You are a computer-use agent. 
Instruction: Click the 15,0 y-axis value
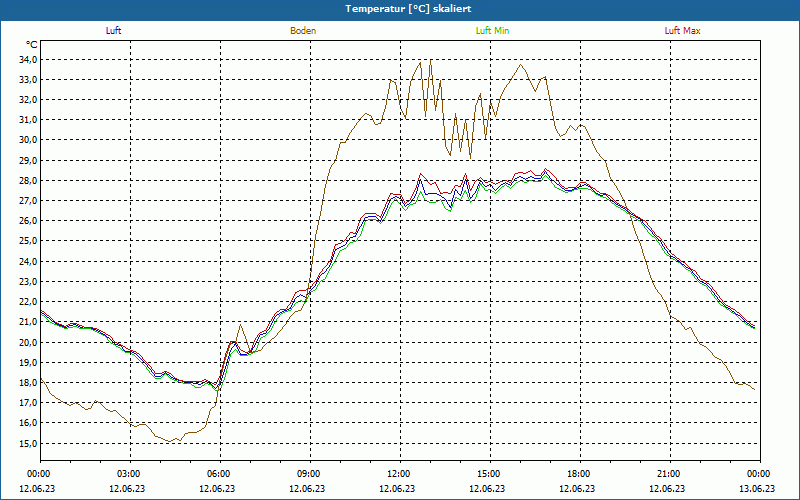tap(28, 444)
